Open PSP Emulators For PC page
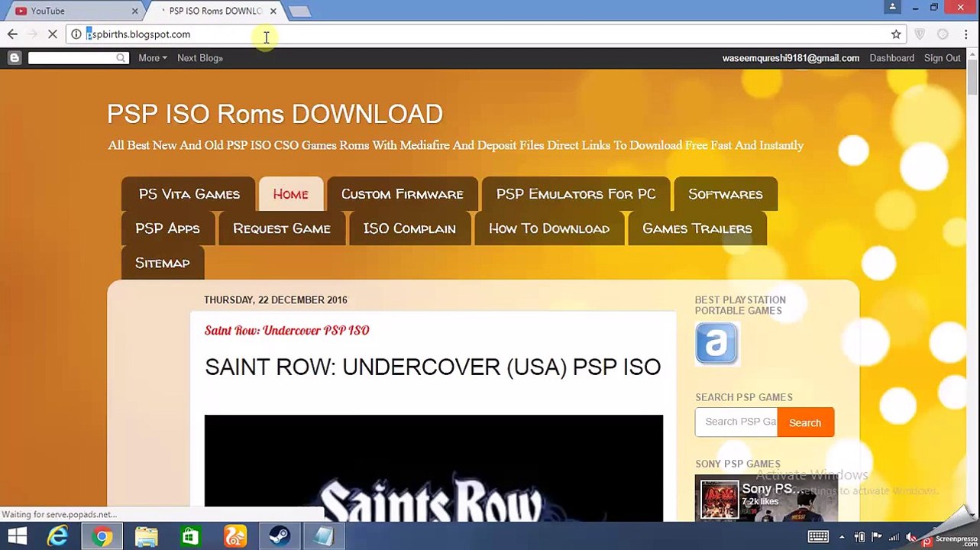 576,194
